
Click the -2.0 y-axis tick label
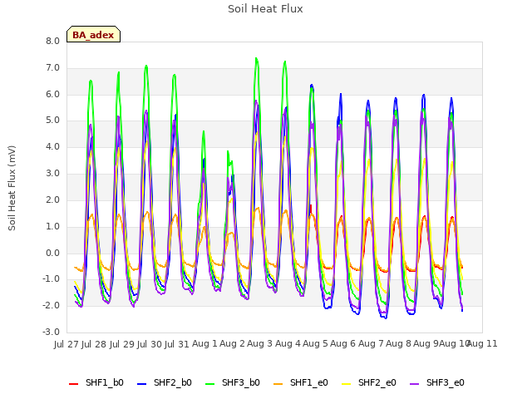tap(52, 305)
